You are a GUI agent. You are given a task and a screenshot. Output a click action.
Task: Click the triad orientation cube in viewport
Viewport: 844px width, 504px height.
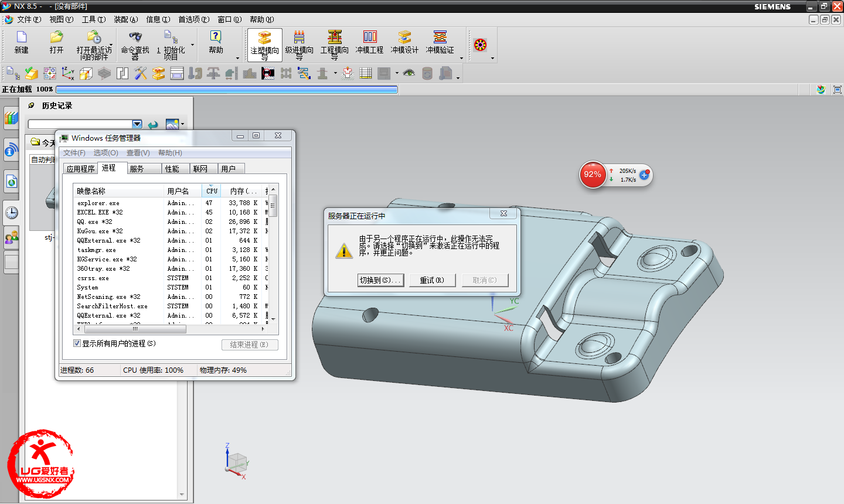[237, 462]
